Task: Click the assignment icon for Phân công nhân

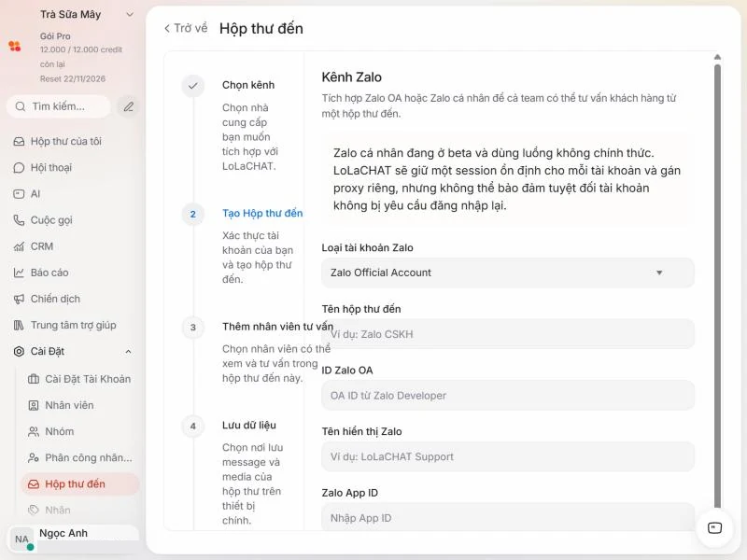Action: (x=34, y=457)
